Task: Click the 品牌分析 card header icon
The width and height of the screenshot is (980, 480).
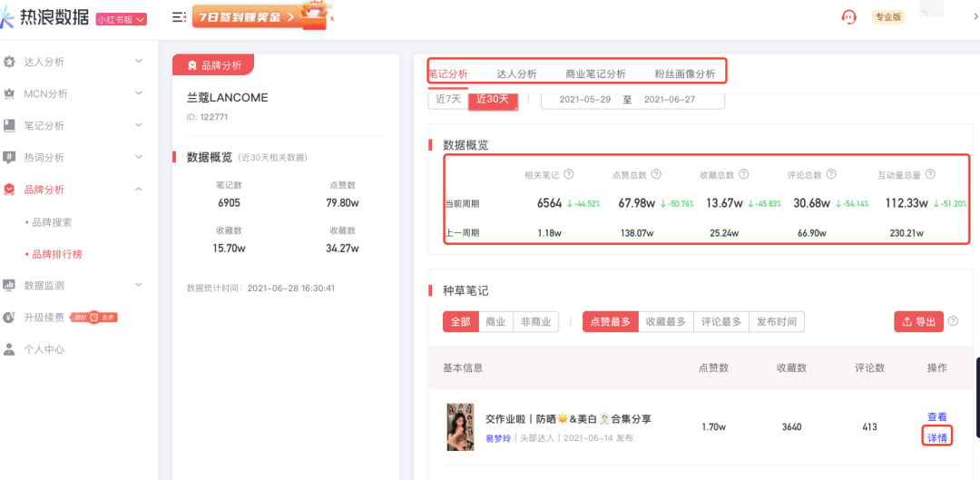Action: 191,65
